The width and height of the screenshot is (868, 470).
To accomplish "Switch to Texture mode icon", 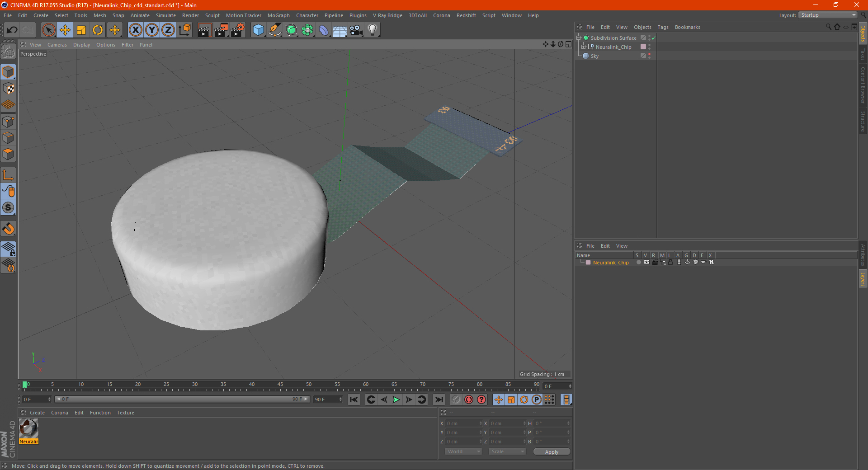I will 8,89.
